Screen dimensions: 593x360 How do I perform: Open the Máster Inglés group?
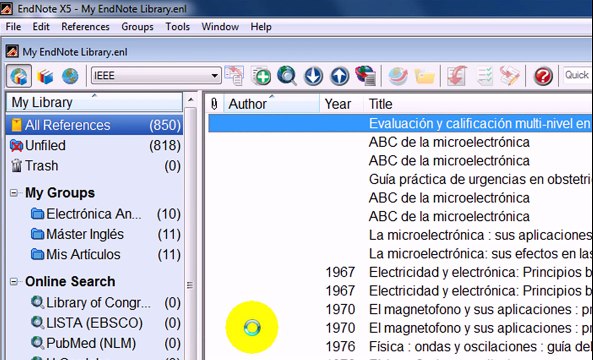pos(106,234)
